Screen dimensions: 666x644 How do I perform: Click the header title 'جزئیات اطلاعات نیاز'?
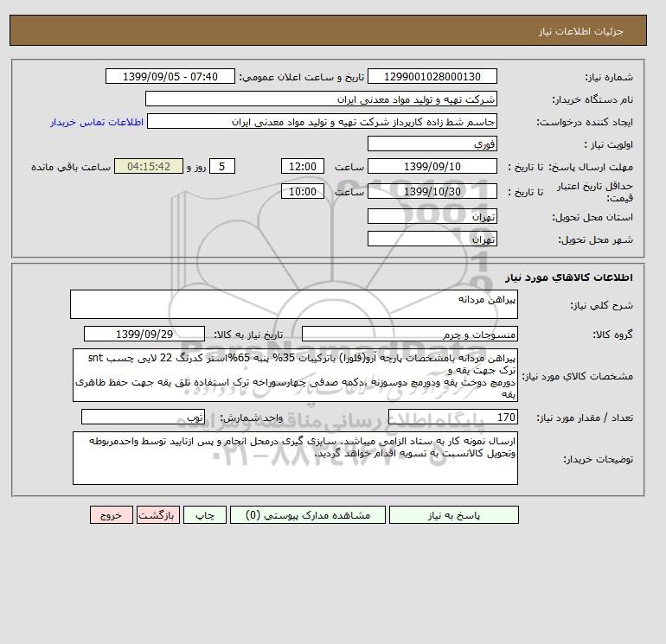(580, 31)
